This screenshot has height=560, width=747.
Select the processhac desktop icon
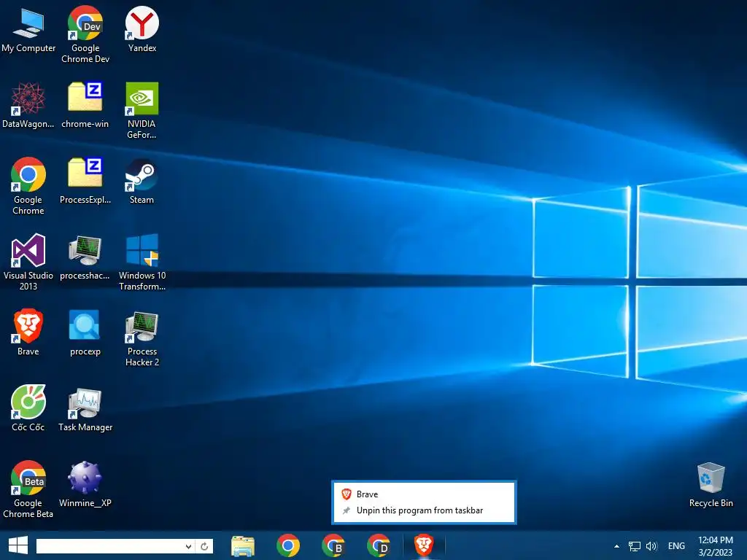tap(85, 257)
